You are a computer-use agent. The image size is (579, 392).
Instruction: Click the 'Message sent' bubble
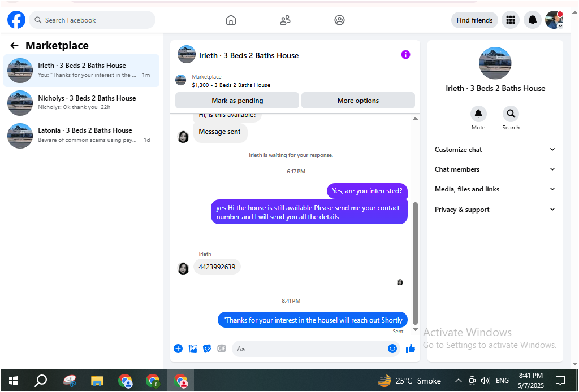pos(220,132)
